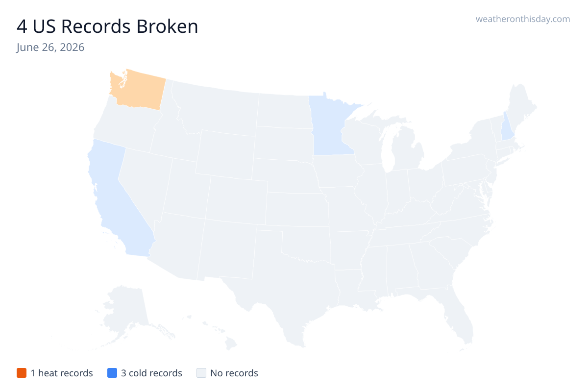Screen dimensions: 588x392
Task: Click the June 26, 2026 date label
Action: [x=50, y=48]
